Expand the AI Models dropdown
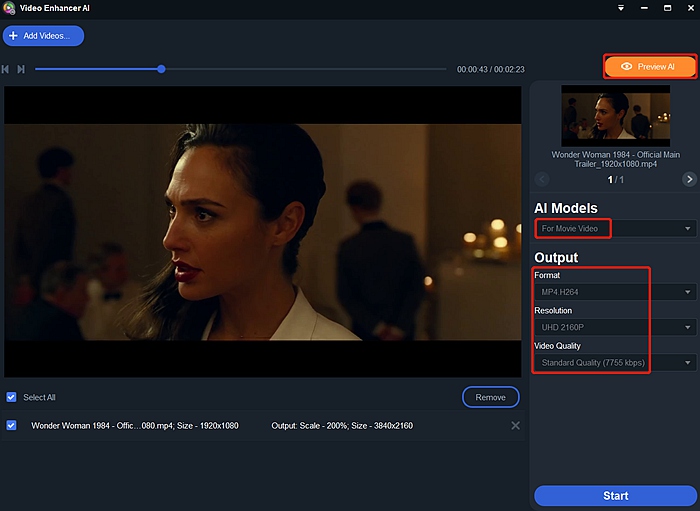The image size is (700, 511). (x=615, y=228)
